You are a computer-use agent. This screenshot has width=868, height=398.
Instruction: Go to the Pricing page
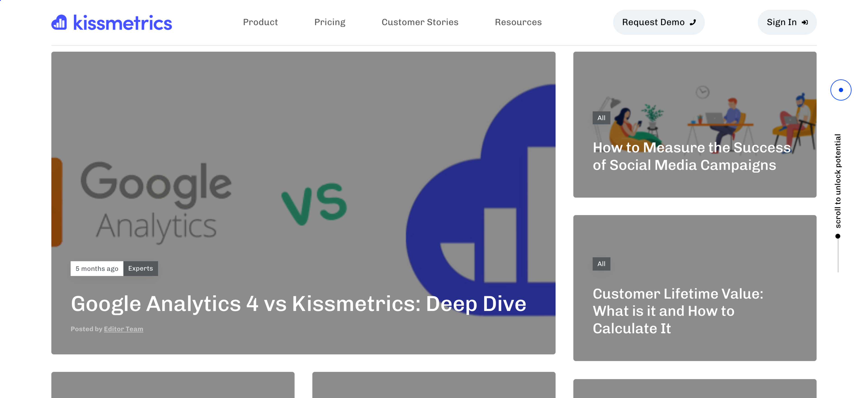pos(330,22)
